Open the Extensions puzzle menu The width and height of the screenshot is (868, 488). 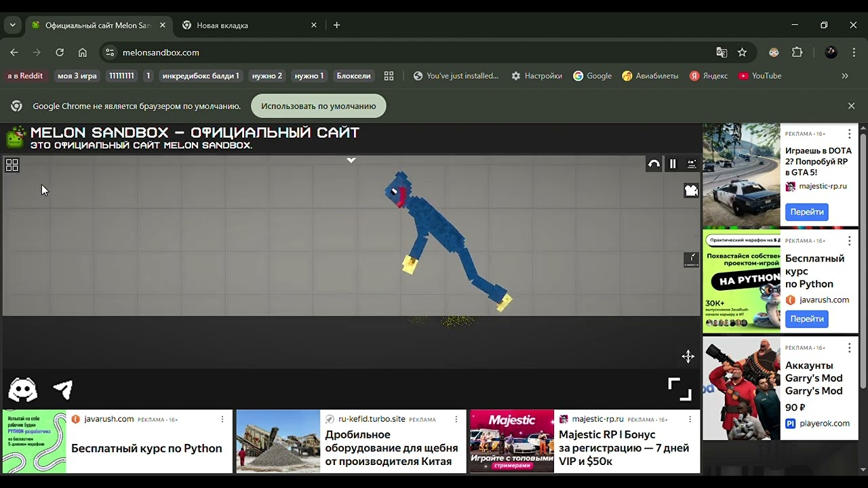[x=797, y=52]
